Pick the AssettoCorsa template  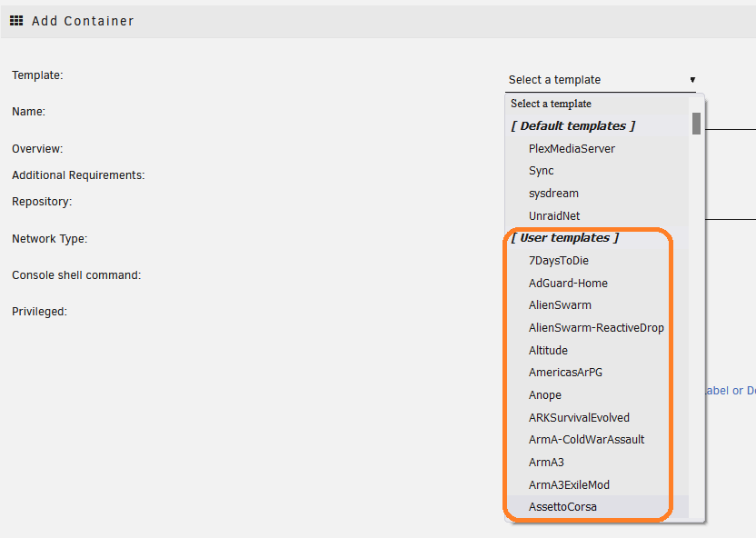(597, 507)
